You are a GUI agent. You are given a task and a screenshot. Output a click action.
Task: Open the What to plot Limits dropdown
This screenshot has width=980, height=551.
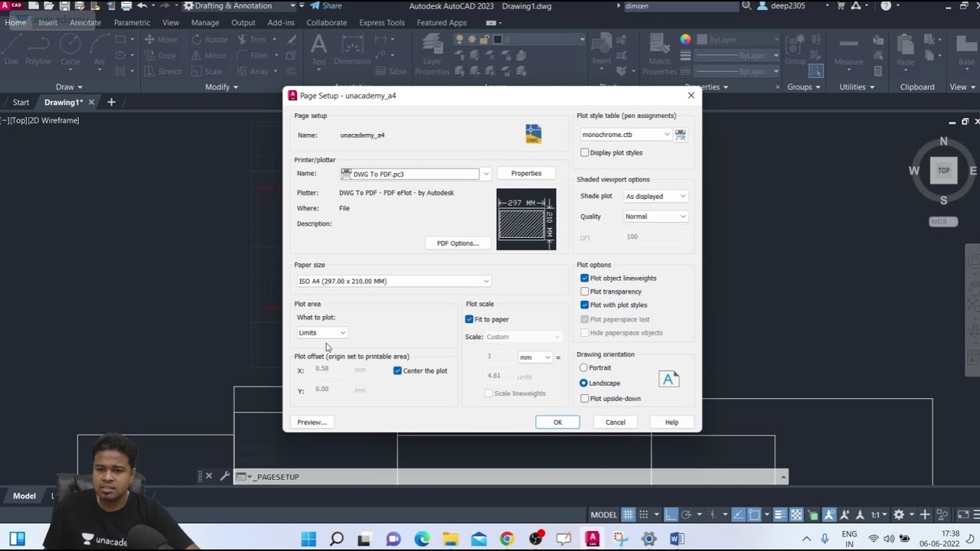pos(322,333)
